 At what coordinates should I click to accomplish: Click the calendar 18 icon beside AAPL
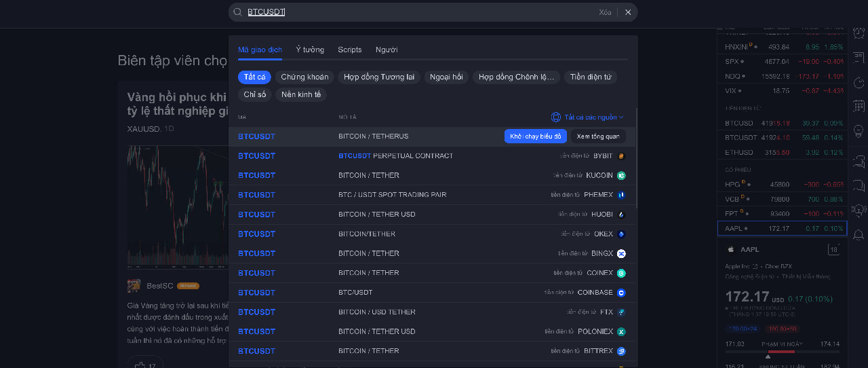point(833,249)
